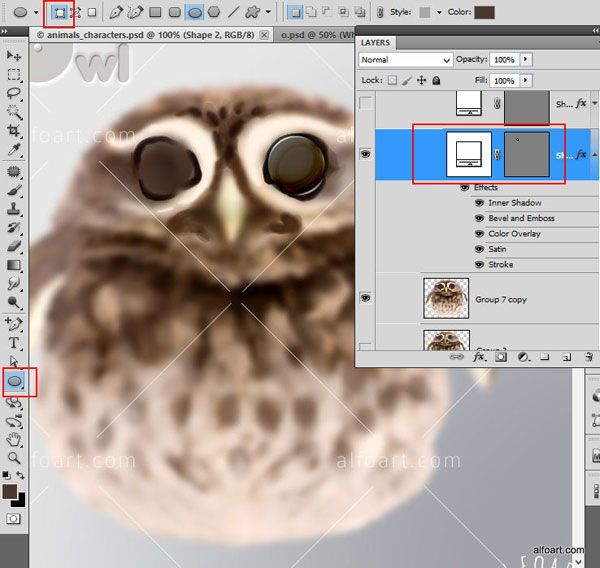Screen dimensions: 600x568
Task: Select the Eyedropper tool
Action: pyautogui.click(x=14, y=150)
